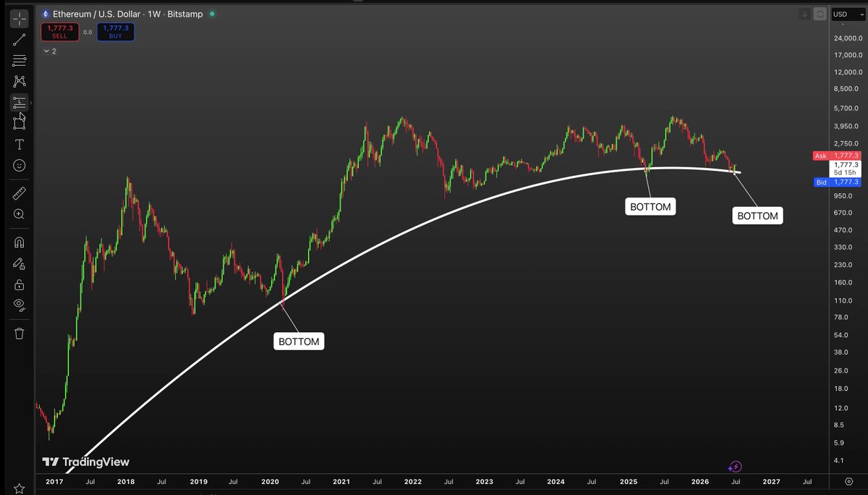Expand the collapsed indicators legend showing 2
This screenshot has height=495, width=868.
coord(50,51)
